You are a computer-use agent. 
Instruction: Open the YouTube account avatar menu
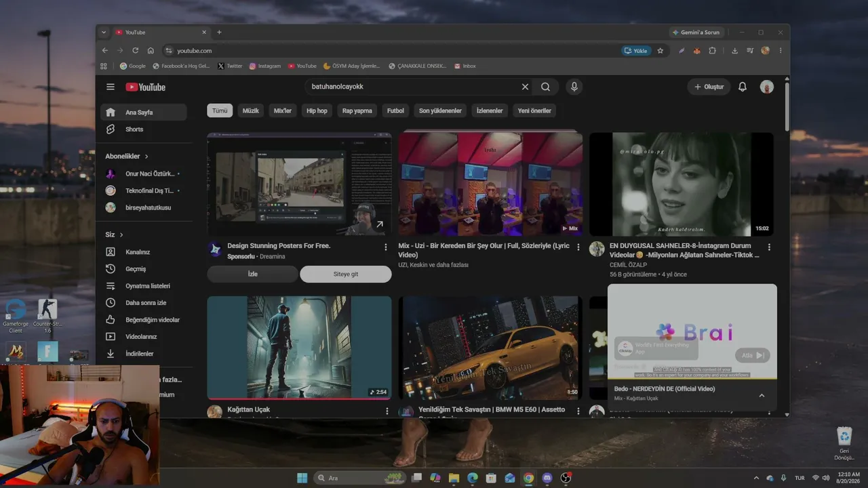[767, 87]
